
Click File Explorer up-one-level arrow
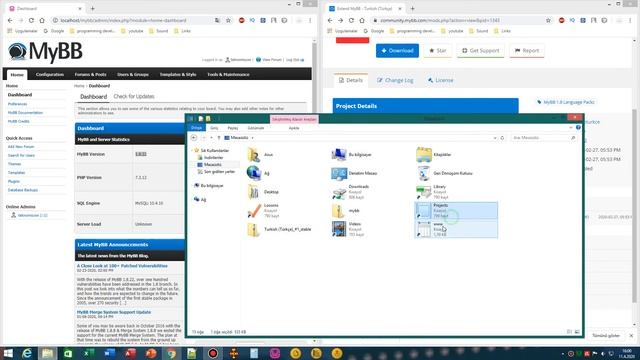click(x=219, y=138)
